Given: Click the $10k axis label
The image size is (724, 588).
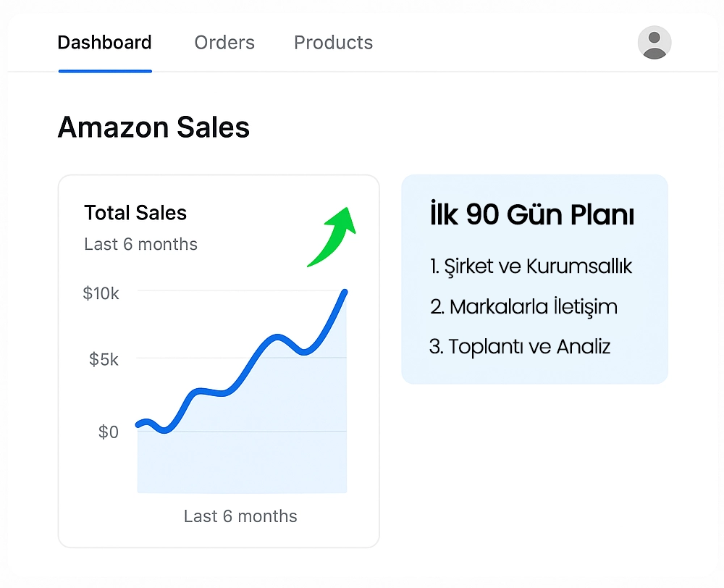Looking at the screenshot, I should (x=101, y=293).
